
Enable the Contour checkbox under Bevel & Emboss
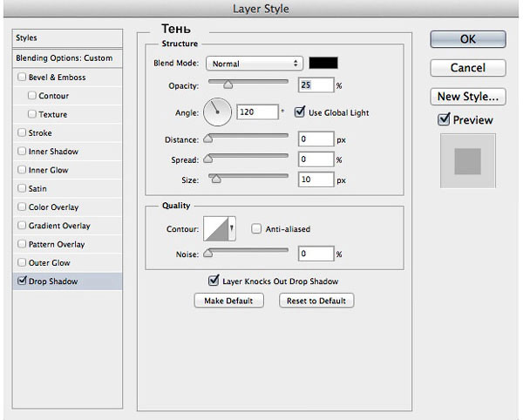(x=32, y=95)
